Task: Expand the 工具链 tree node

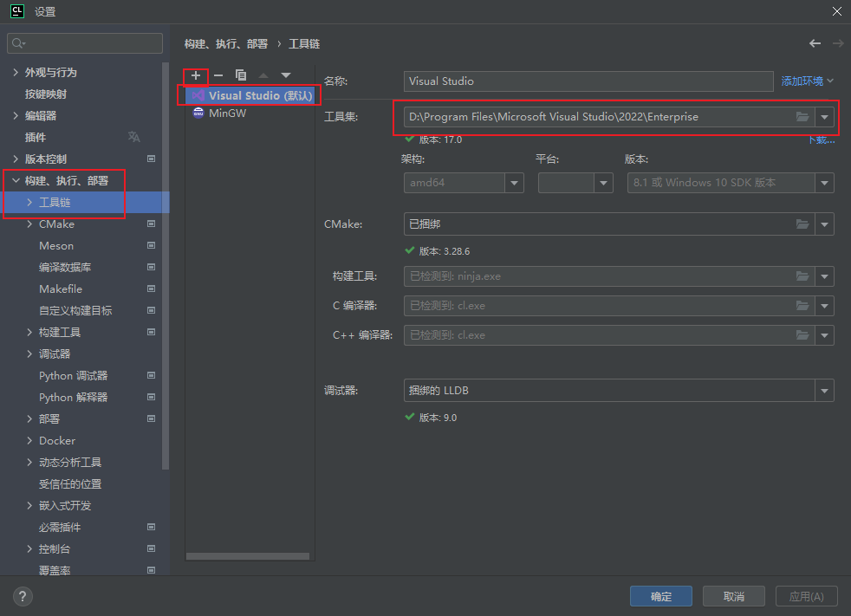Action: tap(29, 203)
